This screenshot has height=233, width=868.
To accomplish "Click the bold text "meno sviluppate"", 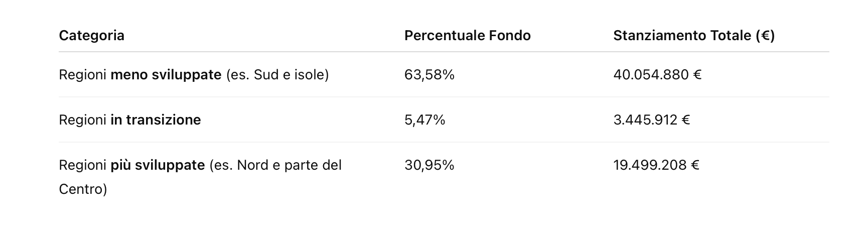I will click(x=166, y=75).
